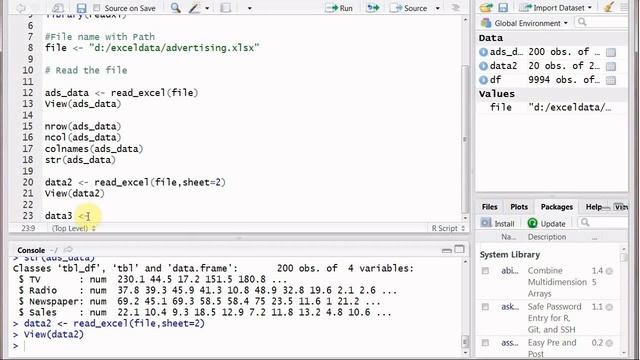Select the file value row in Environment

(552, 107)
